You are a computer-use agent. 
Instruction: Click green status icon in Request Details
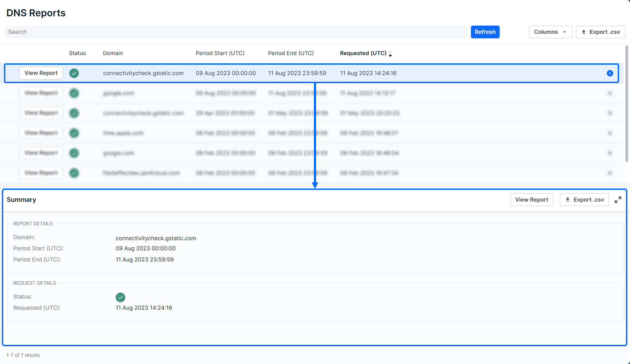[120, 297]
